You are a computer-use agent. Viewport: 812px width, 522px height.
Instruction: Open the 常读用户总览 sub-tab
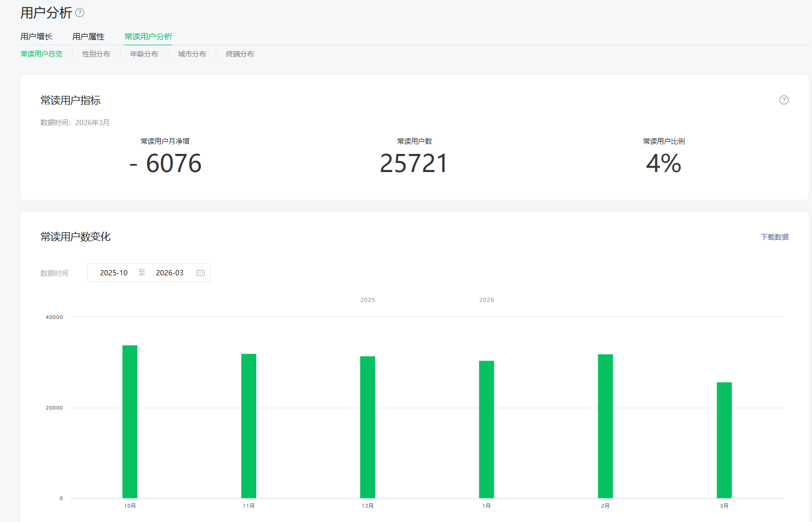tap(42, 54)
